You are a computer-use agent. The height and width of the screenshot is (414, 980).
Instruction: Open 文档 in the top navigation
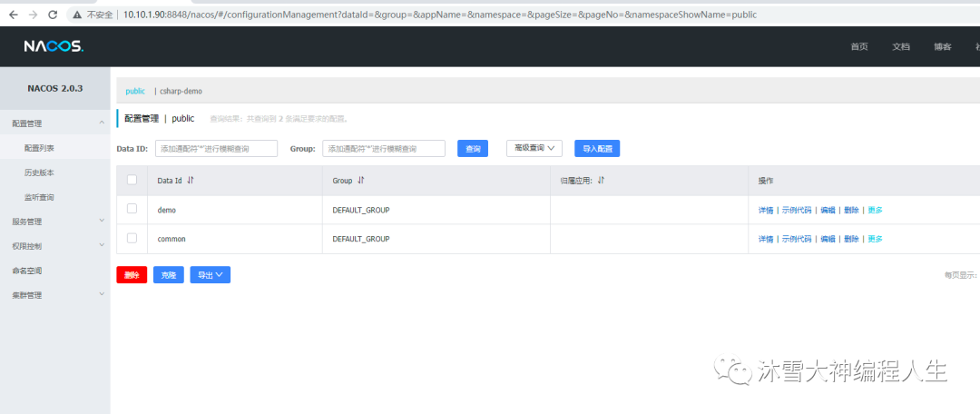tap(901, 47)
